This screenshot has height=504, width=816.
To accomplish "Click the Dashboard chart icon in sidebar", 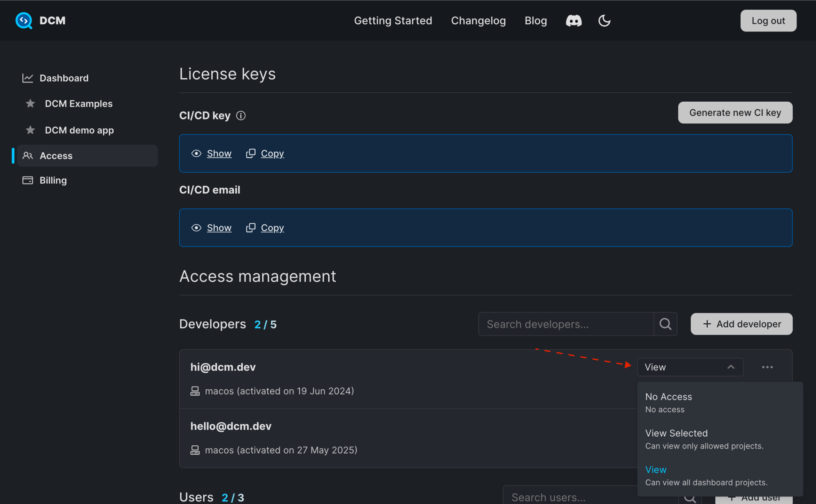I will click(x=28, y=78).
